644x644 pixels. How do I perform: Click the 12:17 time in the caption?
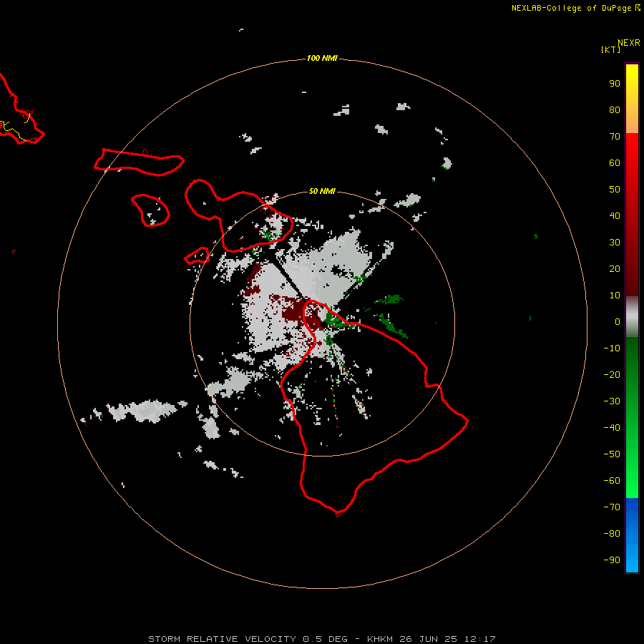point(479,639)
